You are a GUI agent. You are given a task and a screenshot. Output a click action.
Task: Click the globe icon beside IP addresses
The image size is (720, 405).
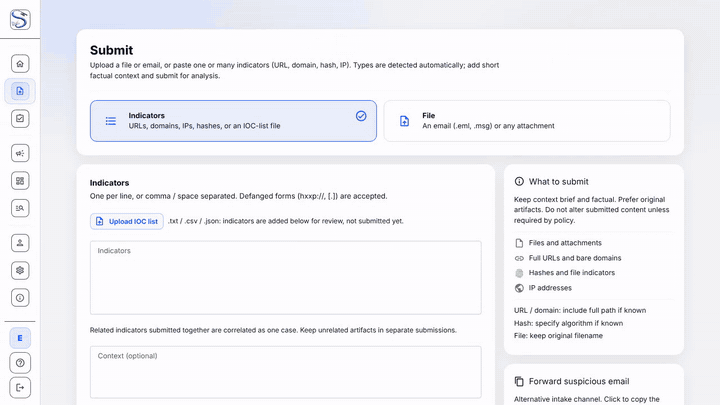519,288
